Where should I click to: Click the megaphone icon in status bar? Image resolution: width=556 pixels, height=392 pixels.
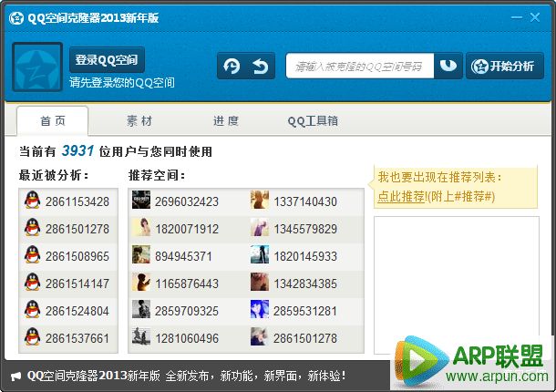pyautogui.click(x=16, y=376)
